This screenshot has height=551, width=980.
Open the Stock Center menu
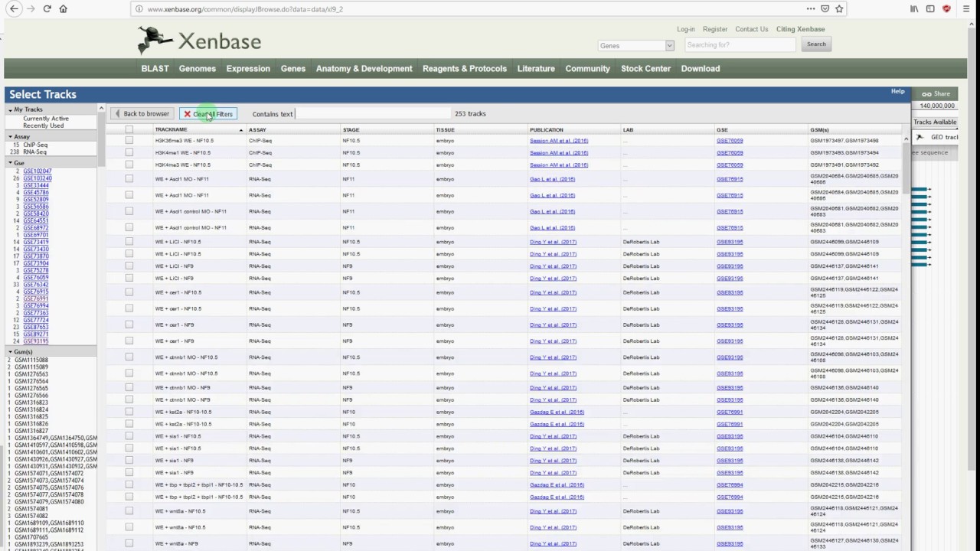point(645,69)
